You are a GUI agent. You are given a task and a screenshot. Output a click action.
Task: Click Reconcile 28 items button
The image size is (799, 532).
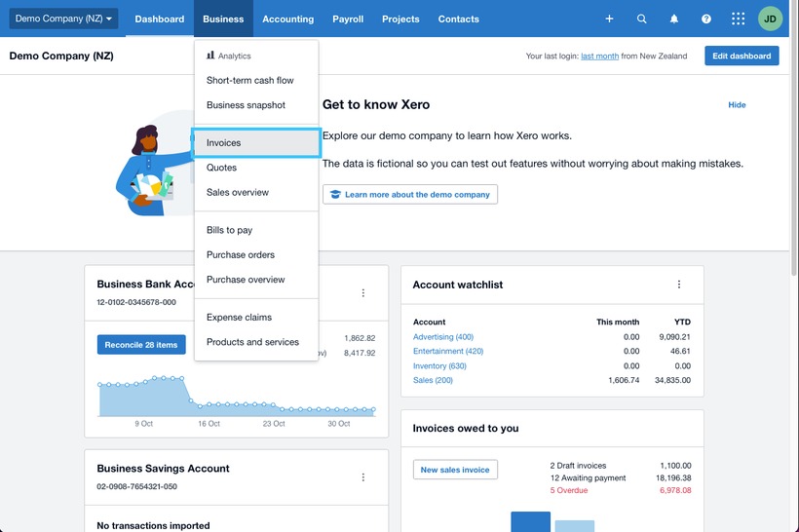click(141, 345)
